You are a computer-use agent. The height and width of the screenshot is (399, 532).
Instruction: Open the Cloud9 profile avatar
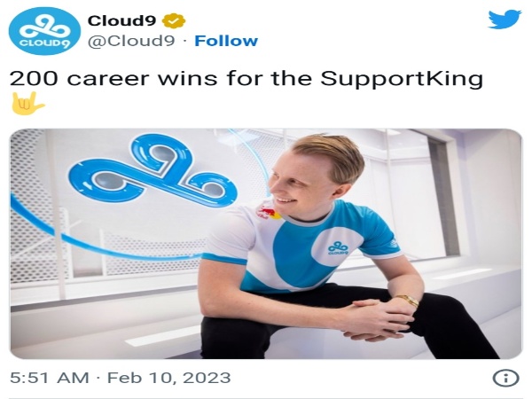(x=44, y=31)
